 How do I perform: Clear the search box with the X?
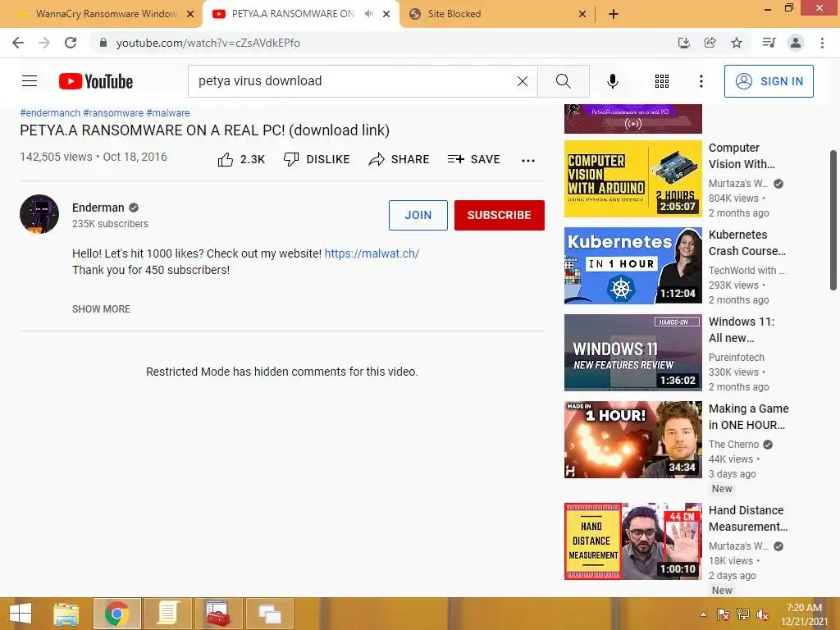click(x=523, y=81)
